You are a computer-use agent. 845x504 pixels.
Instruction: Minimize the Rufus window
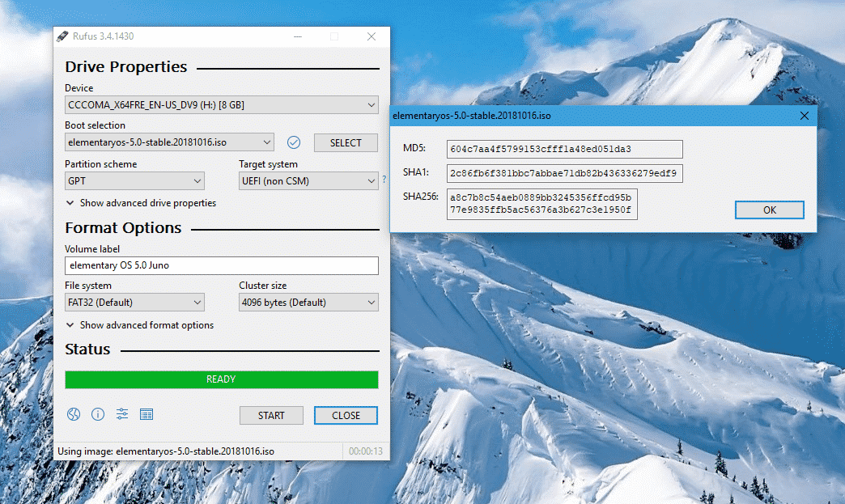click(298, 36)
